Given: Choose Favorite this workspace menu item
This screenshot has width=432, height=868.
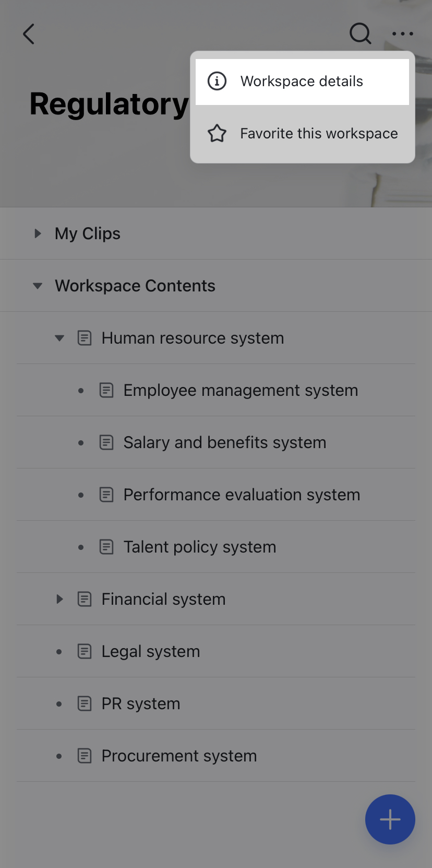Looking at the screenshot, I should pyautogui.click(x=319, y=134).
